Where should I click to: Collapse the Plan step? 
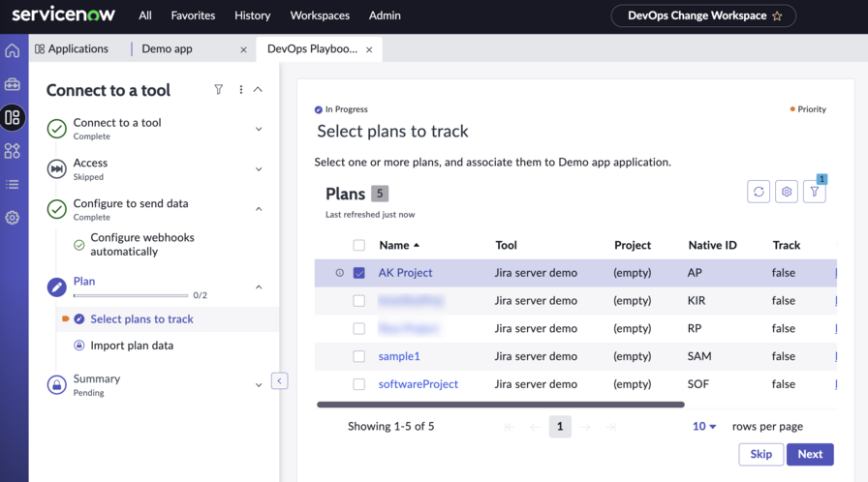259,286
